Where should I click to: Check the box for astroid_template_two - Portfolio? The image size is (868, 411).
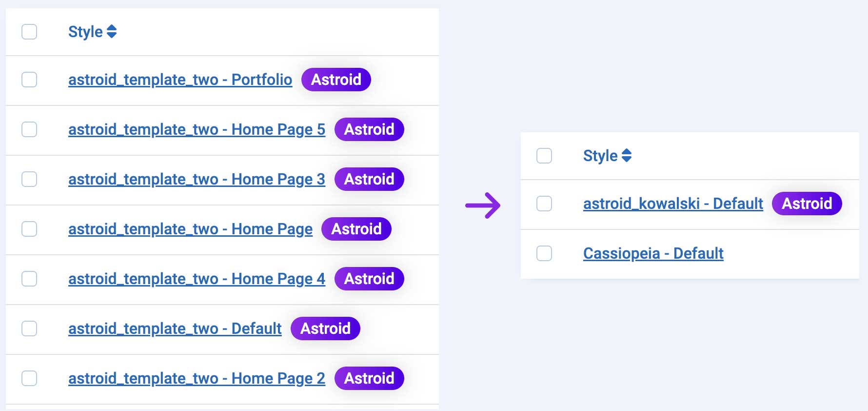pyautogui.click(x=29, y=80)
